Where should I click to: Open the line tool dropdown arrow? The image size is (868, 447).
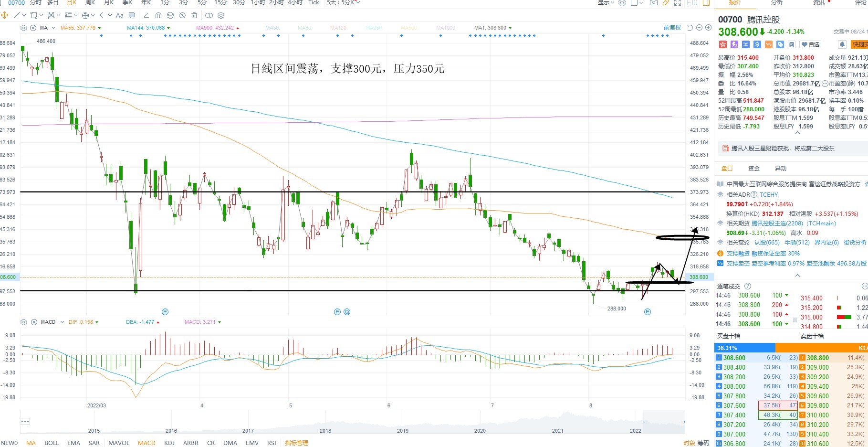[24, 15]
